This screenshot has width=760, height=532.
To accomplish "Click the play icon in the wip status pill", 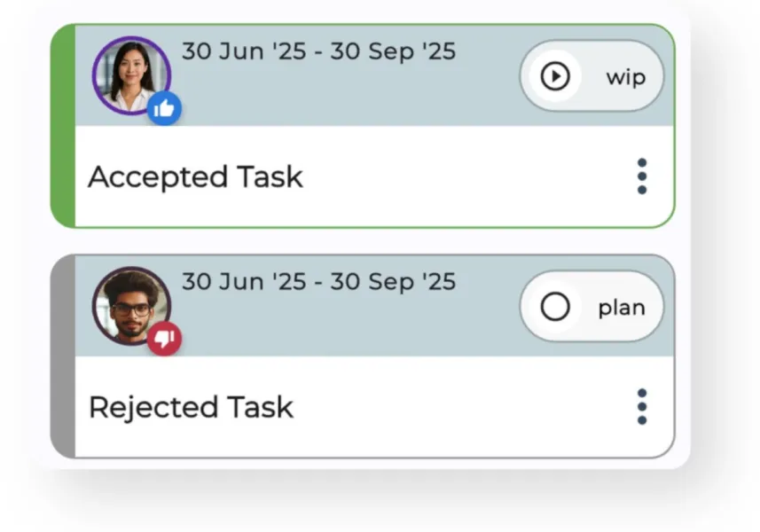I will tap(555, 76).
